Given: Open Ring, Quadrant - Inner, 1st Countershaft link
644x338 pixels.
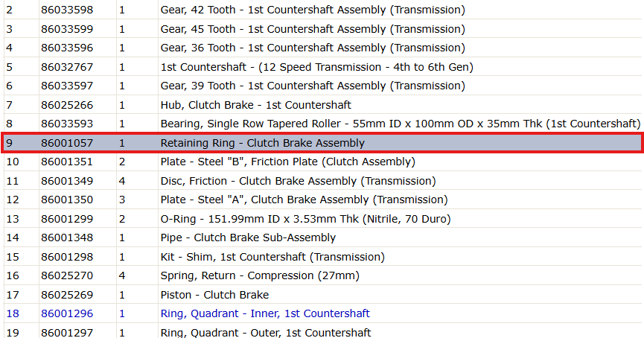Looking at the screenshot, I should [265, 313].
